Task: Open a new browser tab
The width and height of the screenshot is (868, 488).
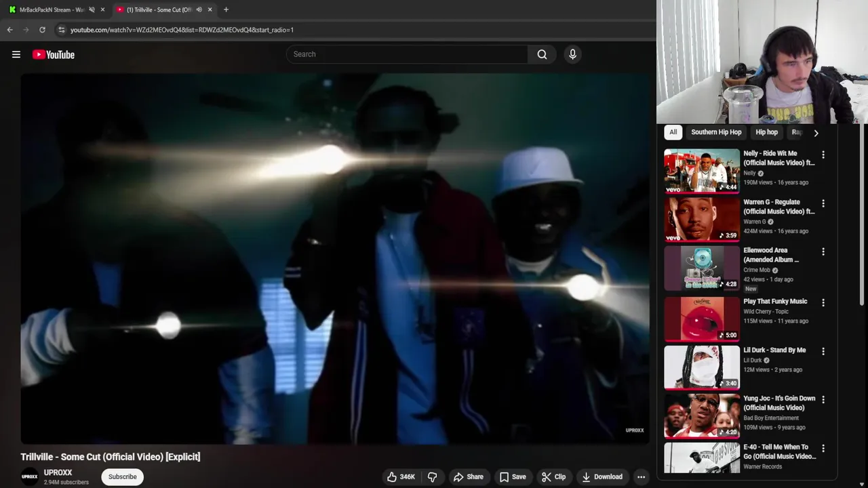Action: [x=226, y=9]
